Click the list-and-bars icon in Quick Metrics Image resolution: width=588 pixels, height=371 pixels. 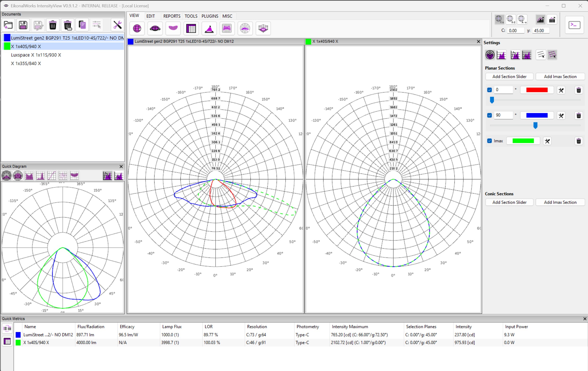(x=7, y=329)
